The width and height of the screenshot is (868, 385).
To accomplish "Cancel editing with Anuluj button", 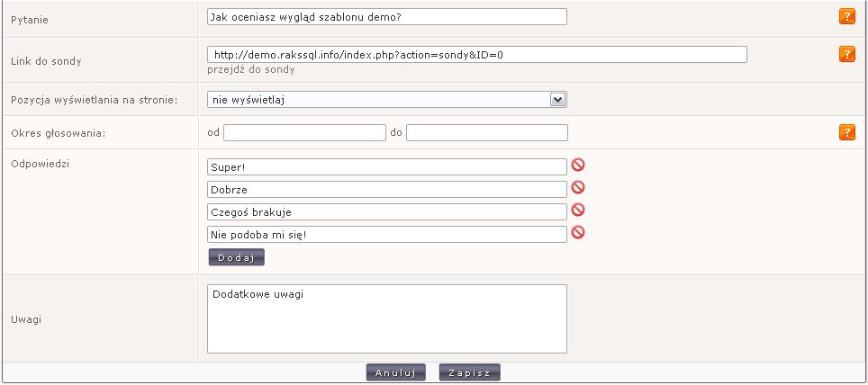I will [395, 372].
